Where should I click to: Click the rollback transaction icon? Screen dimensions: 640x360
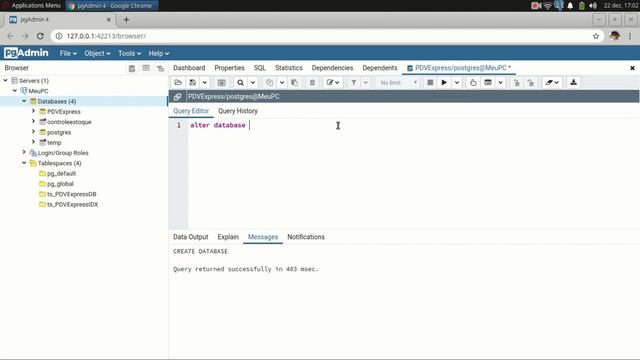(x=531, y=82)
